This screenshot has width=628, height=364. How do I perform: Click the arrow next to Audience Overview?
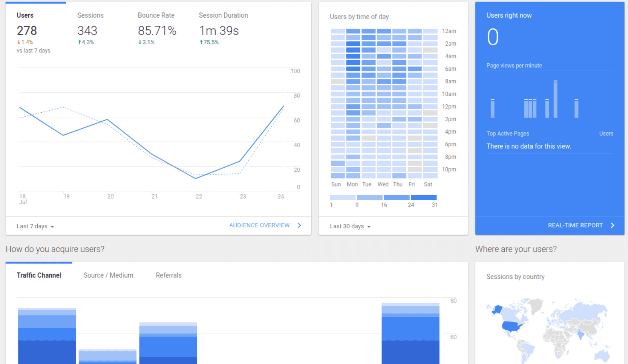pyautogui.click(x=299, y=225)
